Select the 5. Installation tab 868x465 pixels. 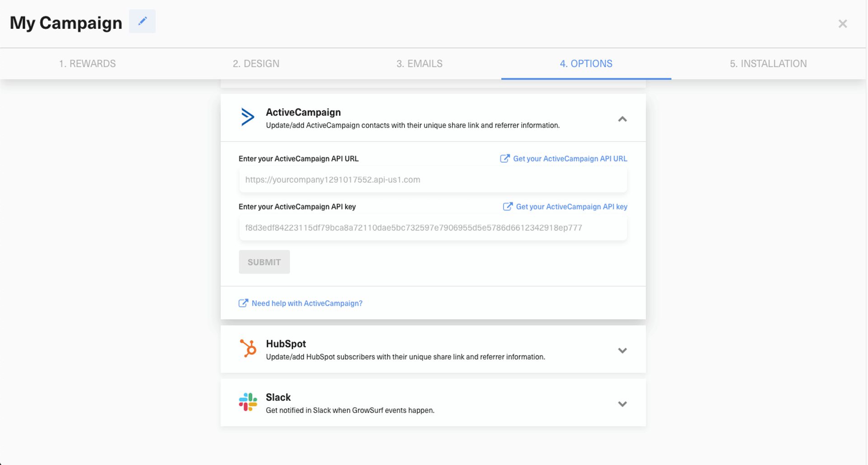pos(768,64)
